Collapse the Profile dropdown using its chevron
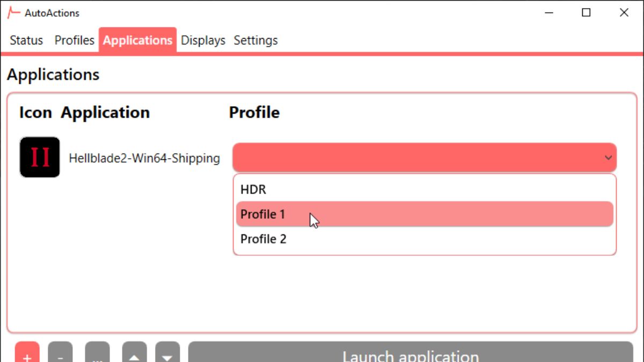 pyautogui.click(x=608, y=158)
